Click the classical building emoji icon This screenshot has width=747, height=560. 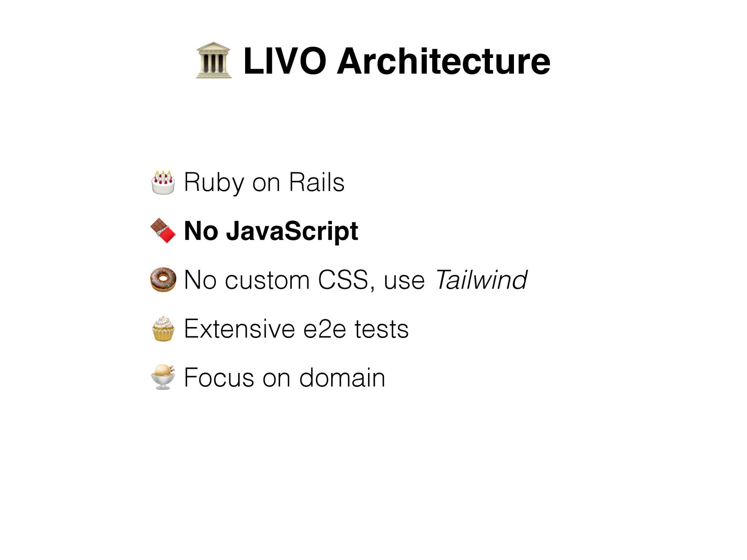[214, 60]
